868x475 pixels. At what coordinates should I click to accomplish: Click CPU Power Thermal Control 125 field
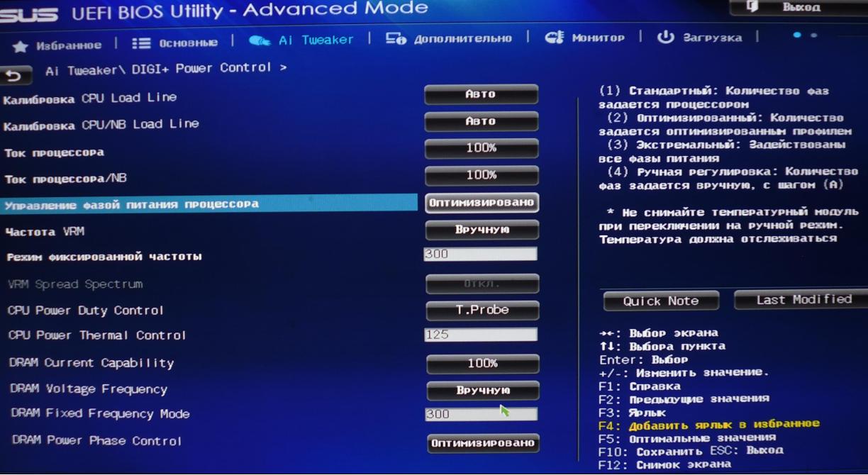(481, 335)
